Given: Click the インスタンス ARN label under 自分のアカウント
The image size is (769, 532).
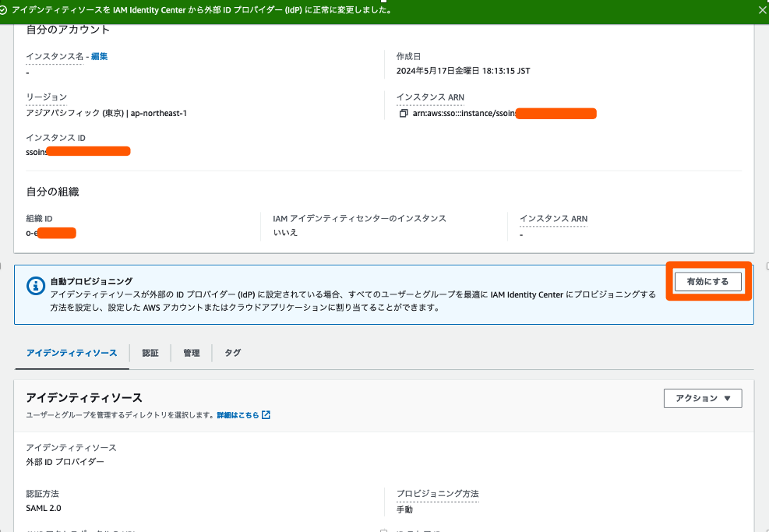Looking at the screenshot, I should (430, 97).
